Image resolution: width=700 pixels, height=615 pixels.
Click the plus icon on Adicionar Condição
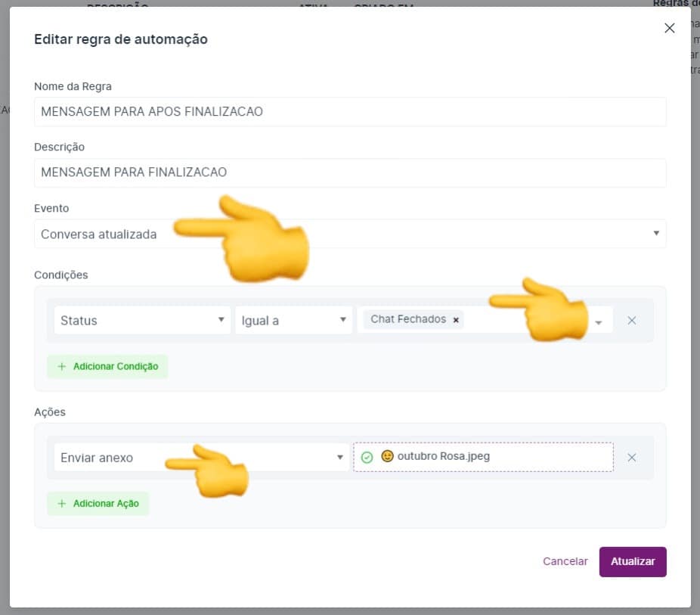(62, 366)
